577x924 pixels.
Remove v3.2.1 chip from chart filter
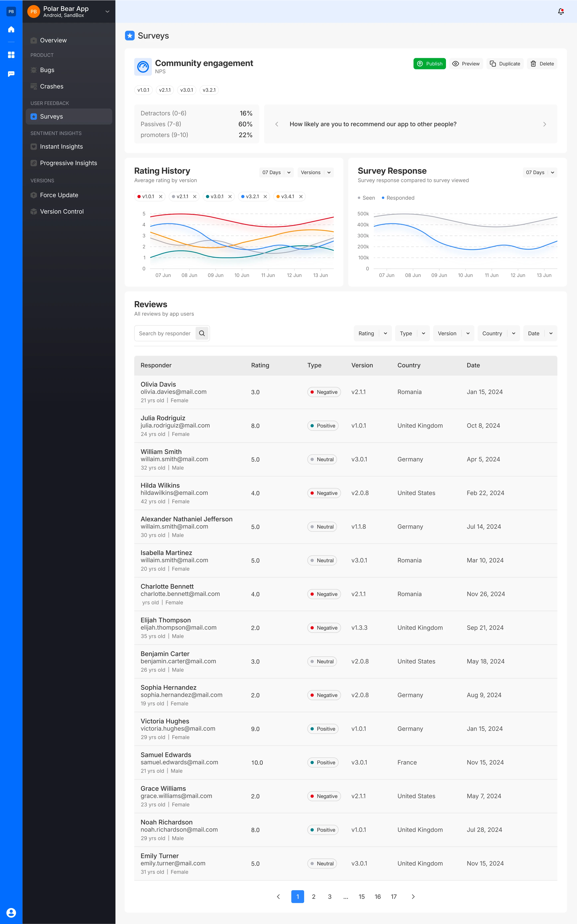point(265,197)
